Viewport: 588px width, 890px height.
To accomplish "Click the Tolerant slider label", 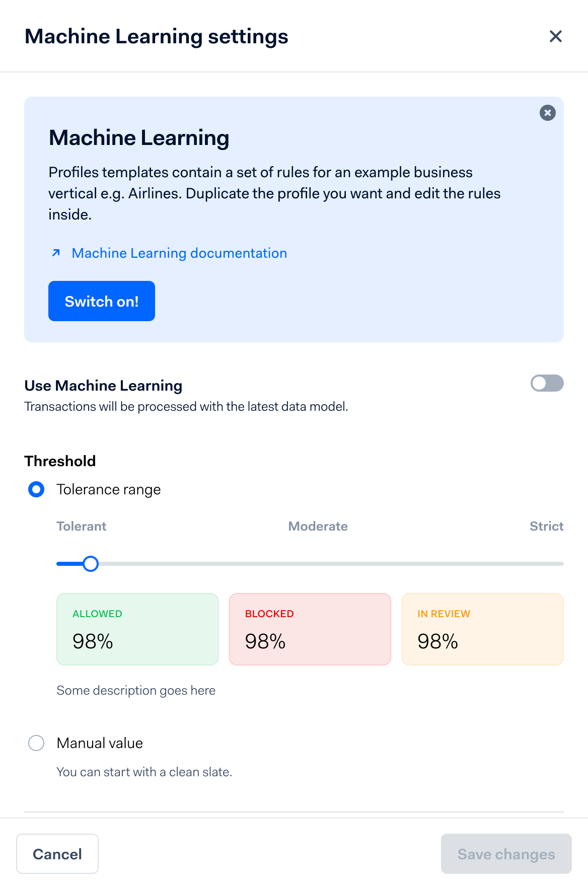I will (x=81, y=526).
